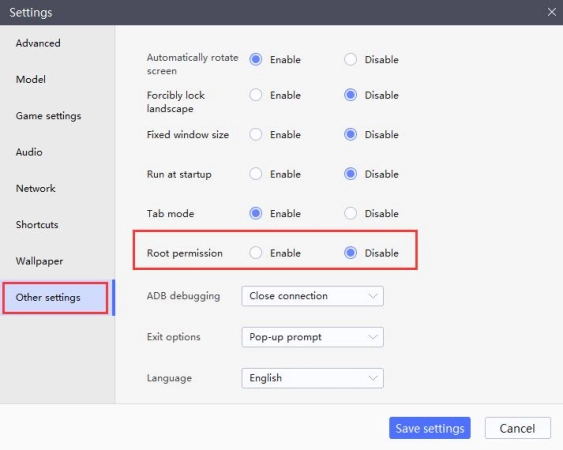Disable Root permission

point(350,253)
